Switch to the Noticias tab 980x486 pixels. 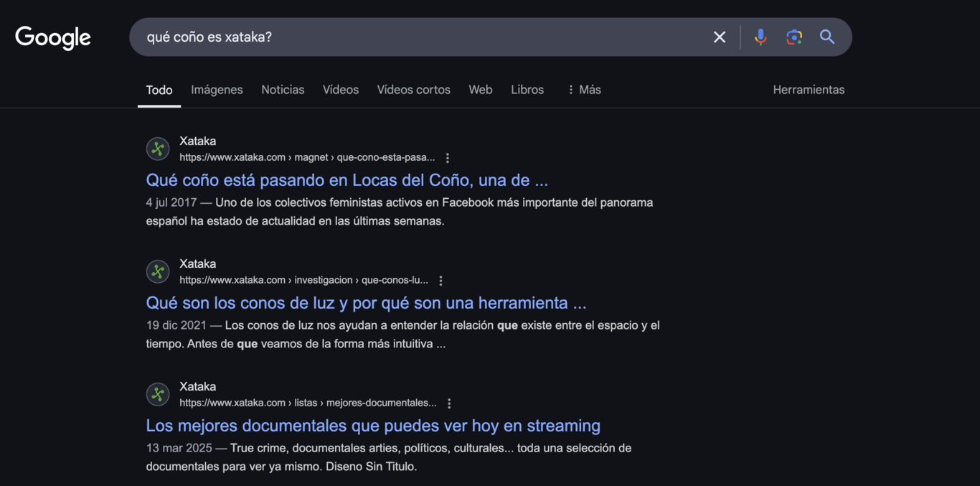283,90
